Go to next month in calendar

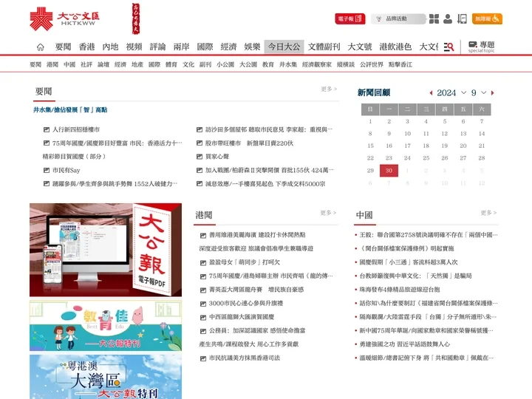click(x=493, y=93)
